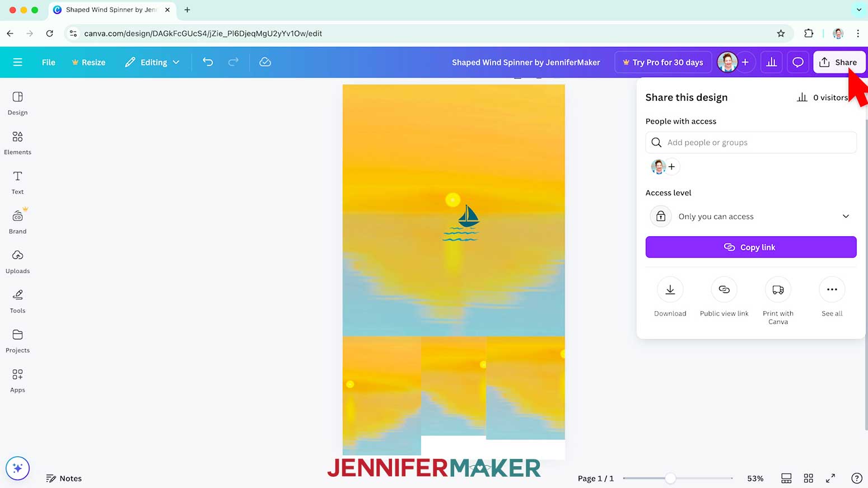View site information icon in address bar
This screenshot has height=488, width=868.
pyautogui.click(x=73, y=34)
